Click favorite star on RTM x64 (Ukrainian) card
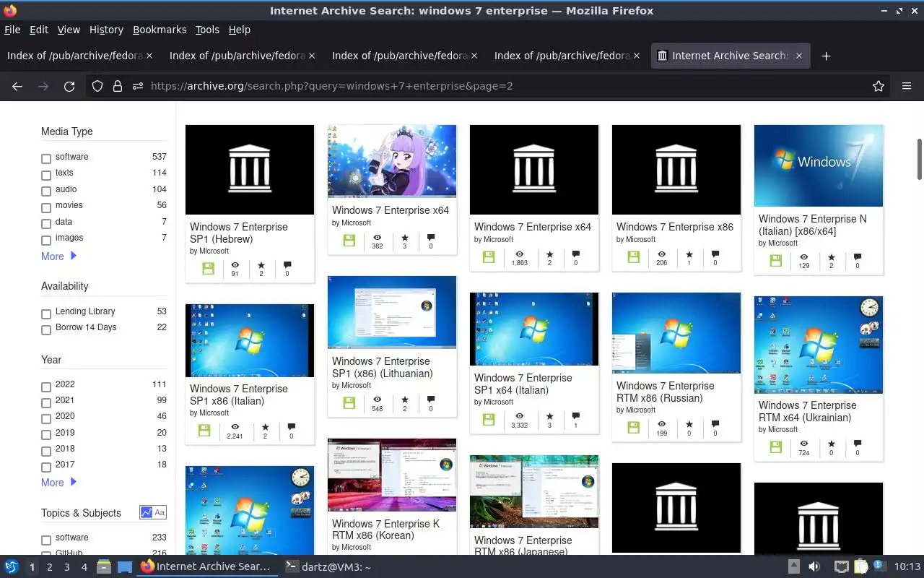This screenshot has width=924, height=578. click(831, 444)
